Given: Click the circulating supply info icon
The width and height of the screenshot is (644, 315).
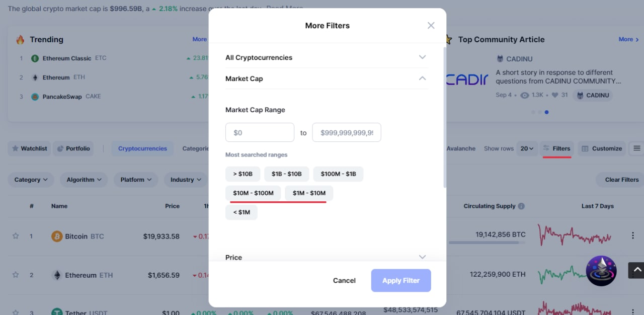Looking at the screenshot, I should [x=521, y=206].
